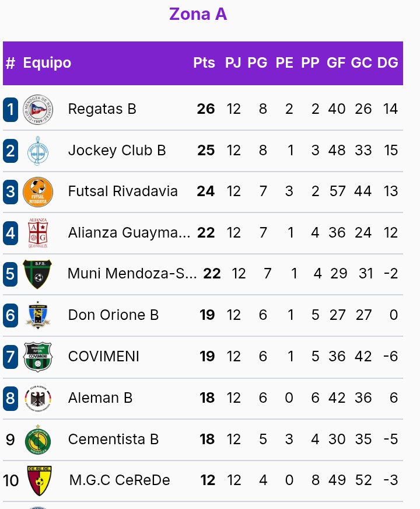Click the Cementista B round badge
Image resolution: width=420 pixels, height=509 pixels.
point(38,440)
